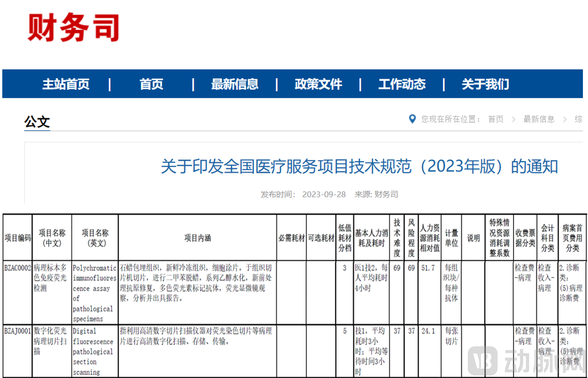Click the 项目内涵 table column header
The width and height of the screenshot is (588, 378).
point(197,238)
